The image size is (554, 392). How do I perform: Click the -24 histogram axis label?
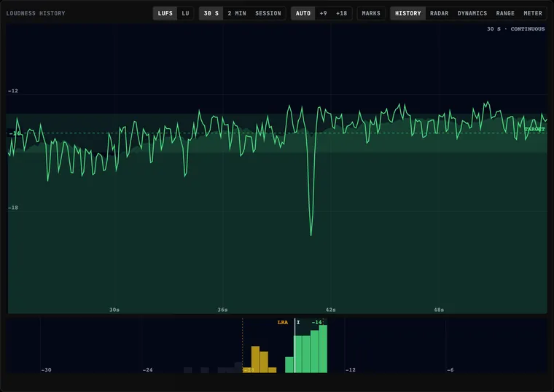(148, 369)
